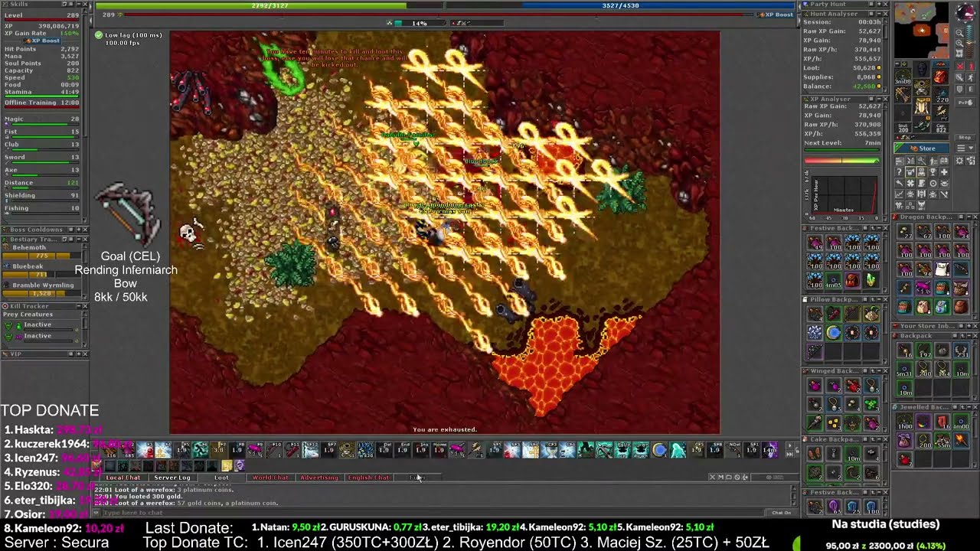
Task: Switch to the World Chat tab
Action: coord(270,477)
